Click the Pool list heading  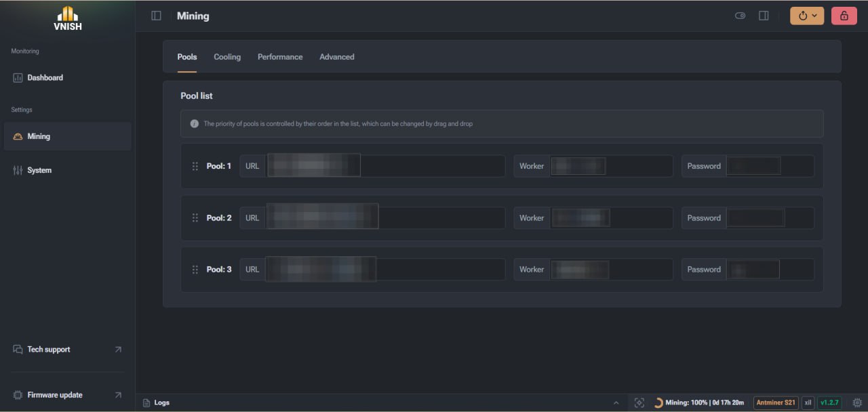pyautogui.click(x=197, y=96)
